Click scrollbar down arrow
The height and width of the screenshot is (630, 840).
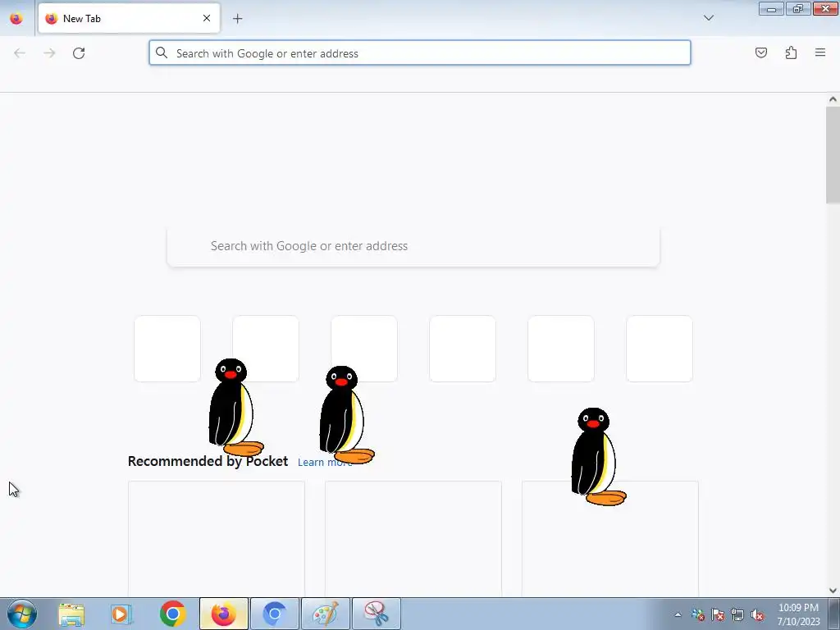(833, 591)
